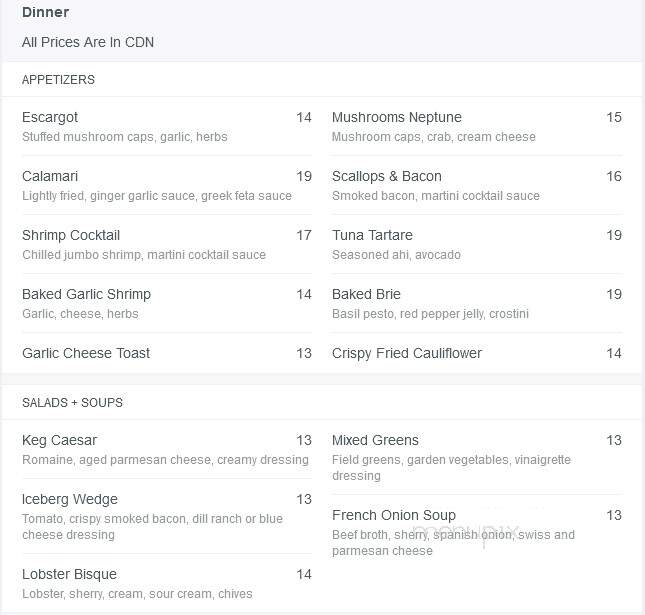
Task: Choose the Tuna Tartare entry
Action: (477, 244)
